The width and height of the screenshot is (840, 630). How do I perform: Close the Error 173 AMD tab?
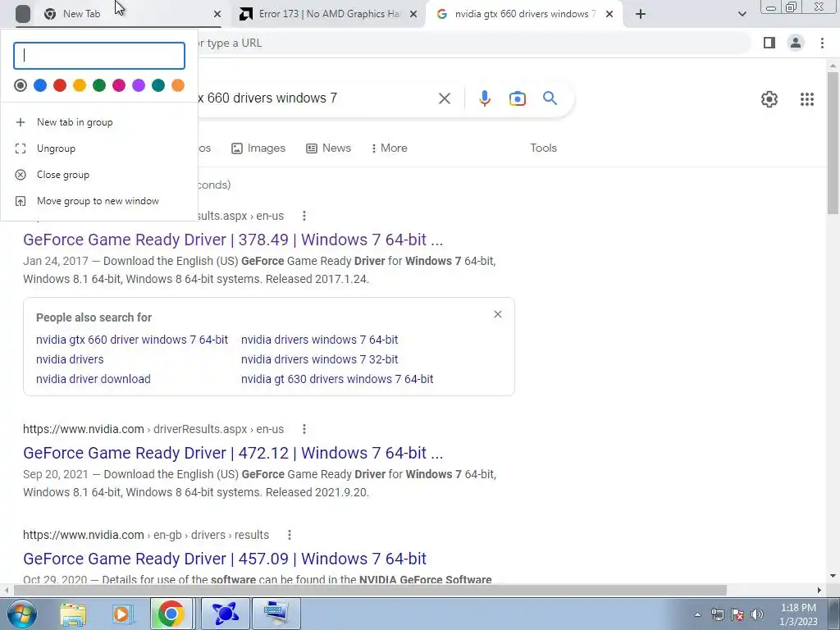pyautogui.click(x=413, y=14)
